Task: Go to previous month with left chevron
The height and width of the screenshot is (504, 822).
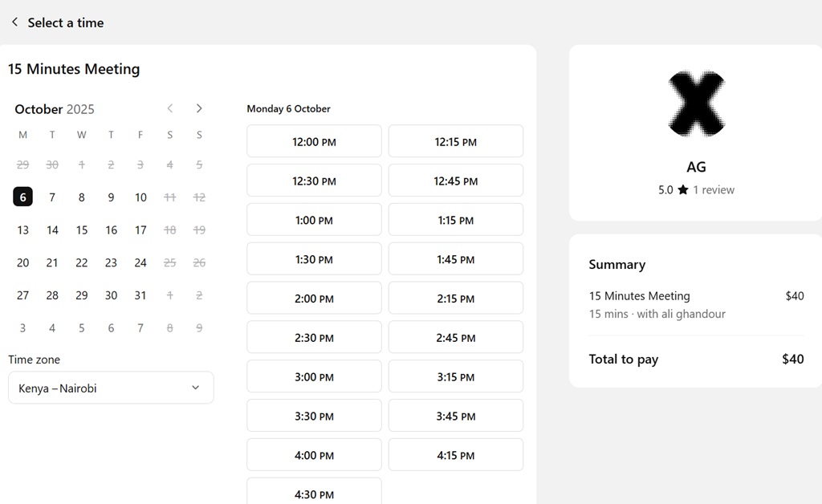Action: tap(170, 108)
